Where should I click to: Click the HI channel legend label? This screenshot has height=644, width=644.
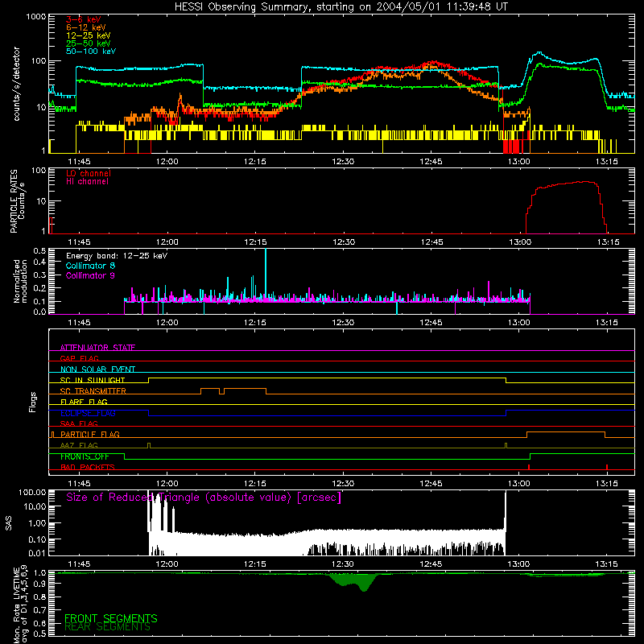tap(87, 182)
